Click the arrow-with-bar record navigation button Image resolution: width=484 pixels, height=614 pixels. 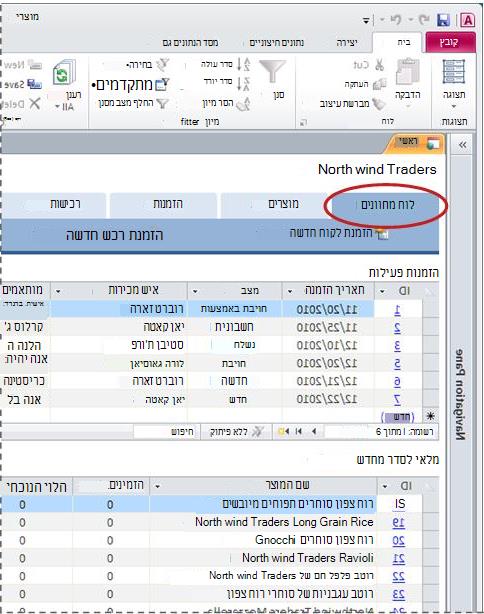point(299,432)
